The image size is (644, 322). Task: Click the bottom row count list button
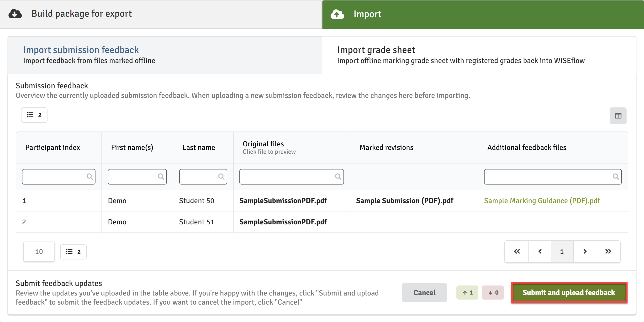73,252
